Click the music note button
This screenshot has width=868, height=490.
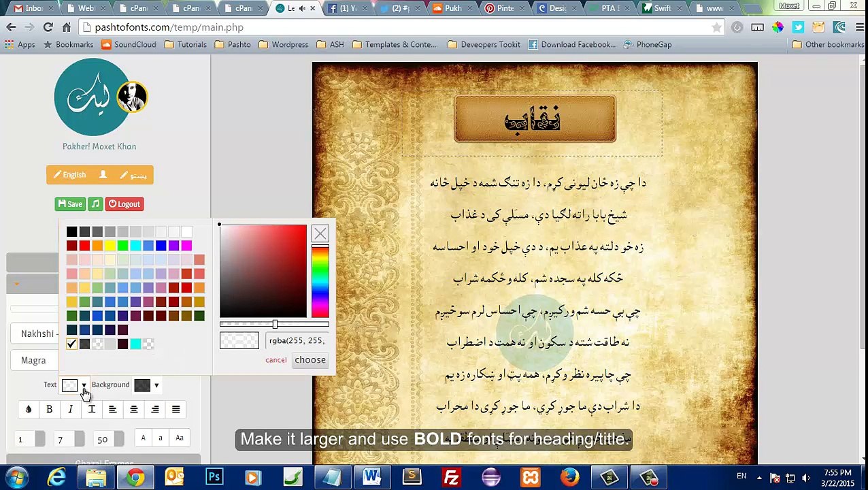click(95, 204)
